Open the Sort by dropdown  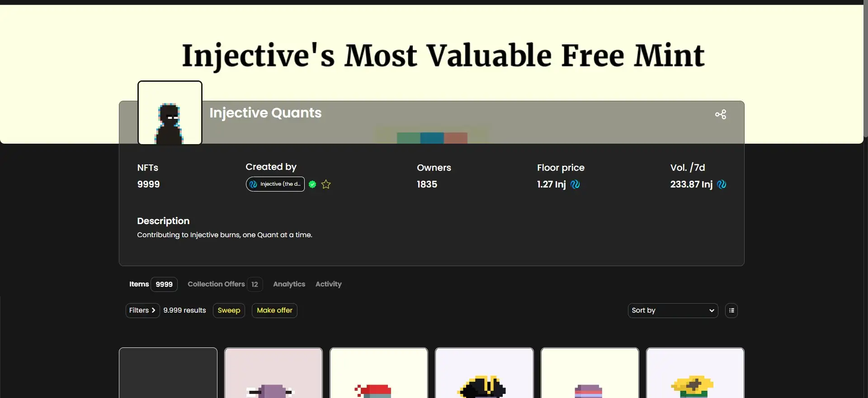[x=673, y=310]
